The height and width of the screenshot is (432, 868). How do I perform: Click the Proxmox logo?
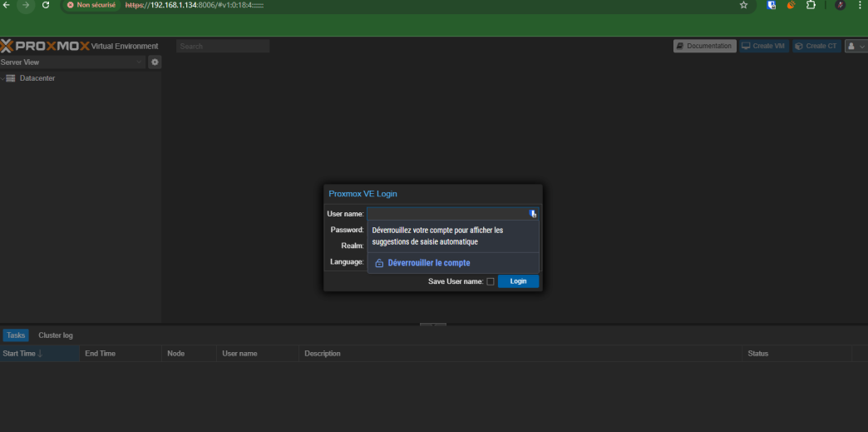(45, 47)
